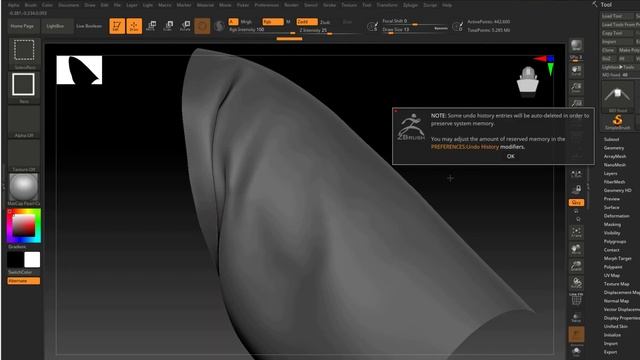Open the Texture Off selector
Screen dimensions: 640x360
point(24,156)
